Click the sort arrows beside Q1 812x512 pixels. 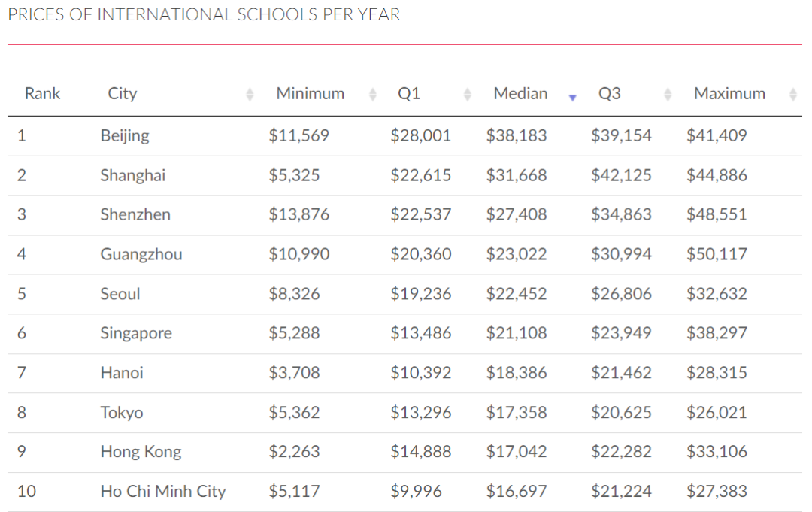pyautogui.click(x=468, y=95)
